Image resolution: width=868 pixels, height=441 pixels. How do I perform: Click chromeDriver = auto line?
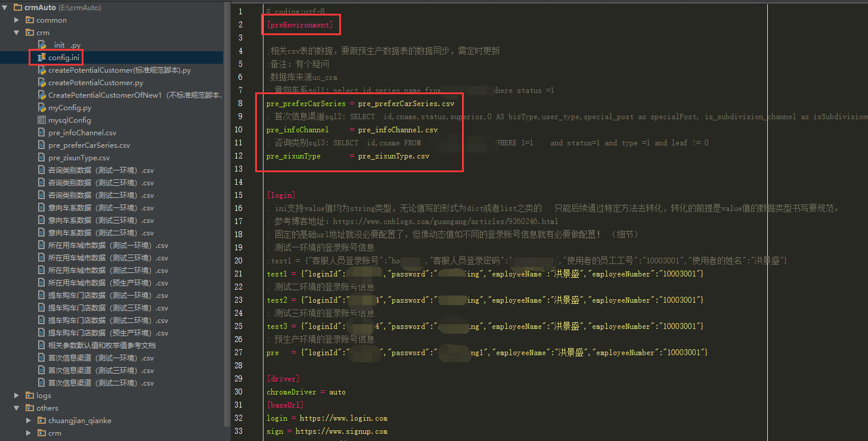[x=306, y=392]
